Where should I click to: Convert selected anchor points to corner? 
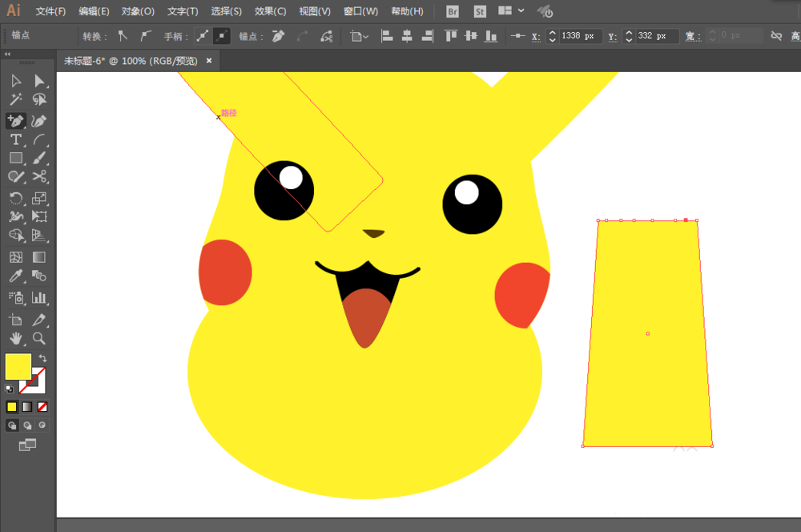123,36
